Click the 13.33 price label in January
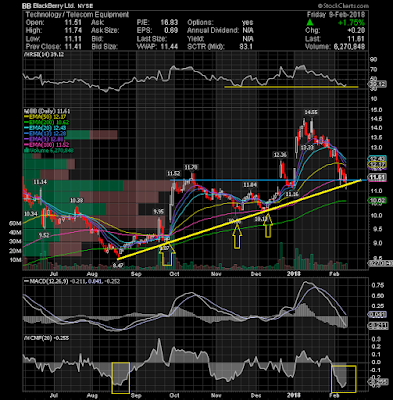This screenshot has height=400, width=393. tap(307, 147)
